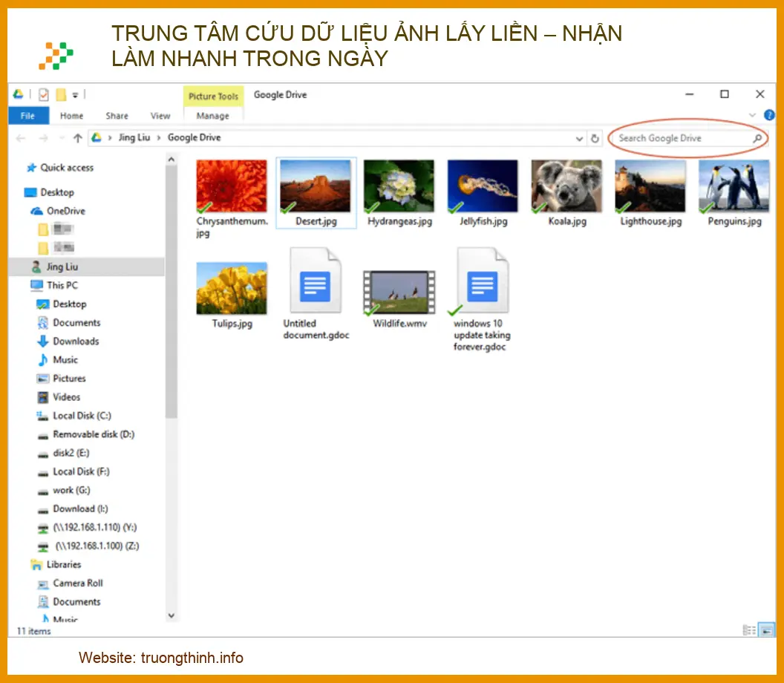Open the Downloads folder in sidebar
Viewport: 784px width, 683px height.
click(x=68, y=341)
